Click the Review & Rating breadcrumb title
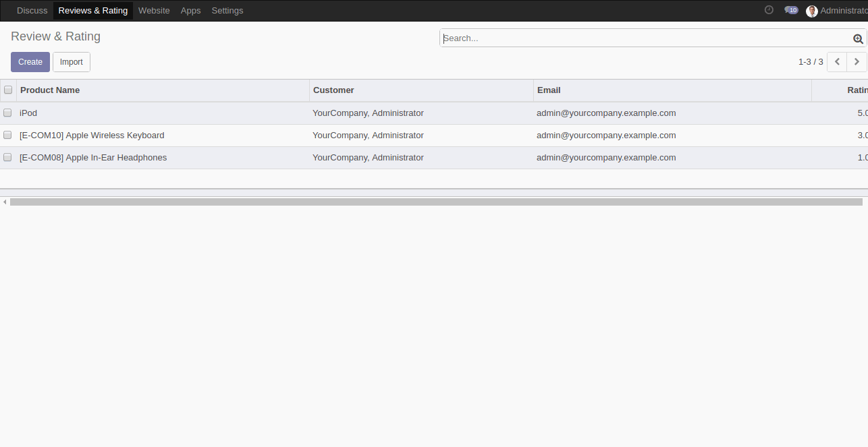Screen dimensions: 868x447 (x=55, y=36)
